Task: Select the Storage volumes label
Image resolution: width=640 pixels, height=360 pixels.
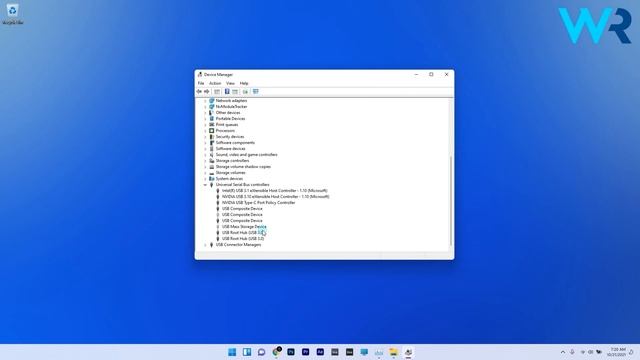Action: point(231,173)
